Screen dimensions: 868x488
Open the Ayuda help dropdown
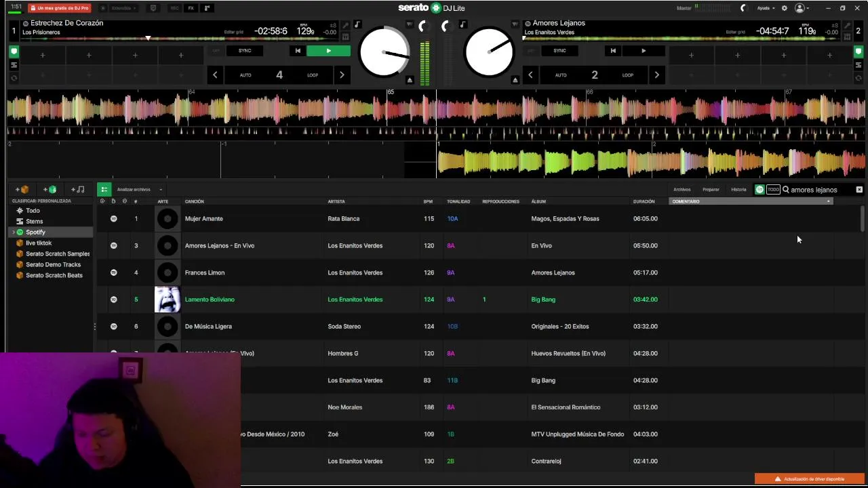click(x=766, y=8)
